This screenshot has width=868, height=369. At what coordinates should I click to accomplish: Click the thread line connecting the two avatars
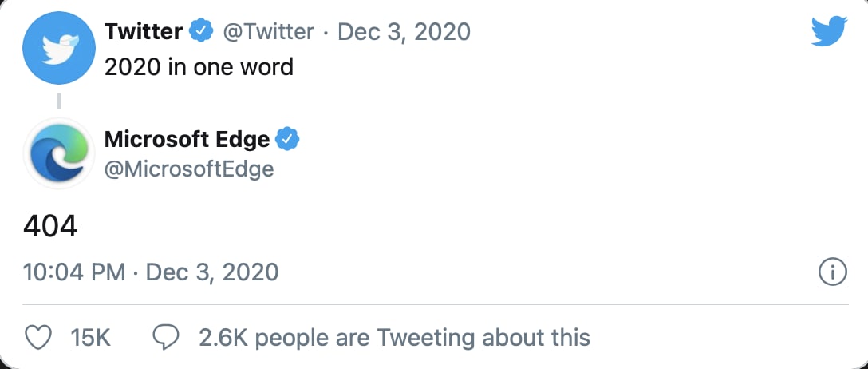pos(58,101)
